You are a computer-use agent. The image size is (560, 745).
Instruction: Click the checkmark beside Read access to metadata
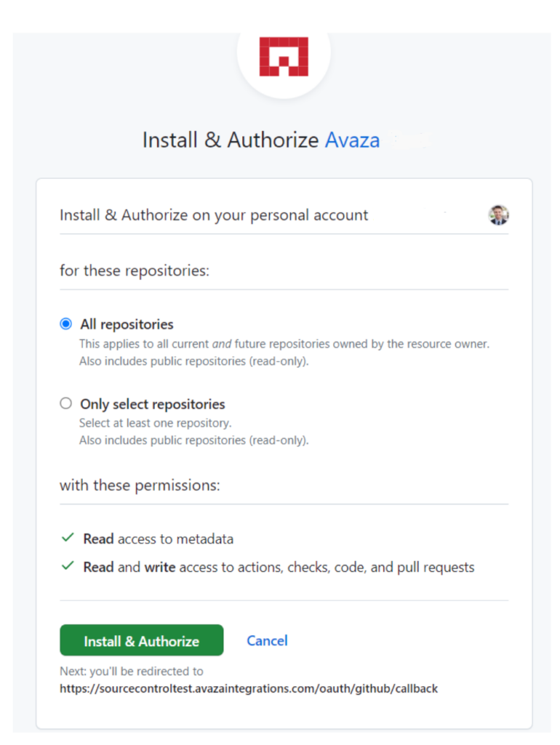coord(68,538)
